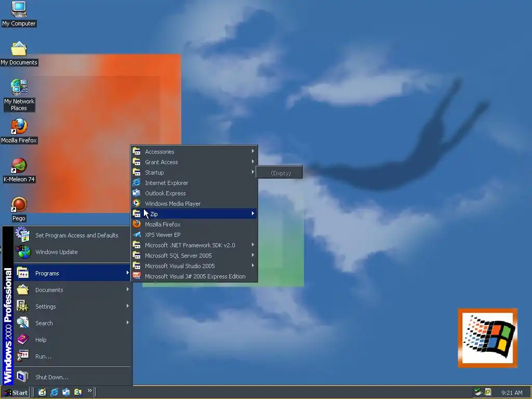The image size is (532, 399).
Task: Launch Internet Explorer from Programs menu
Action: [194, 183]
